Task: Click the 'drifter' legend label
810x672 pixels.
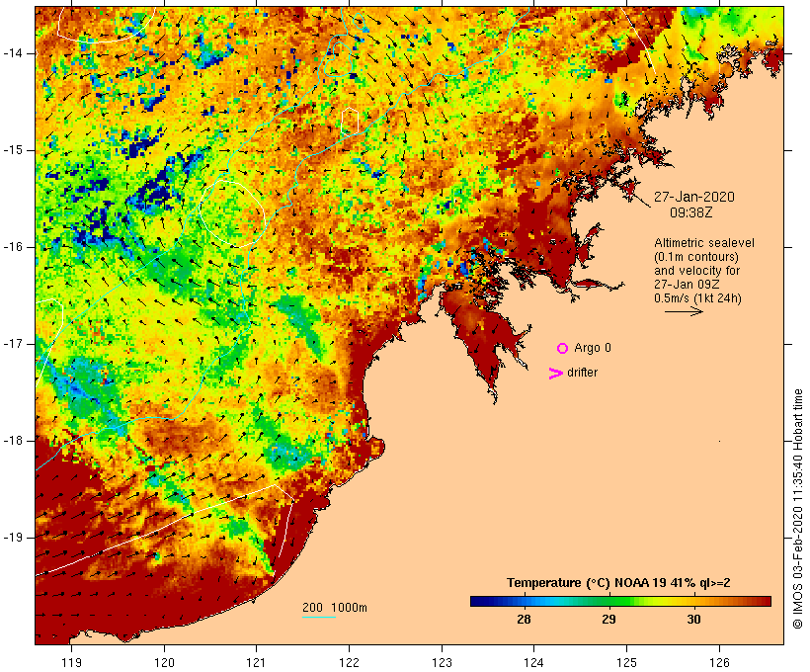Action: pyautogui.click(x=582, y=373)
